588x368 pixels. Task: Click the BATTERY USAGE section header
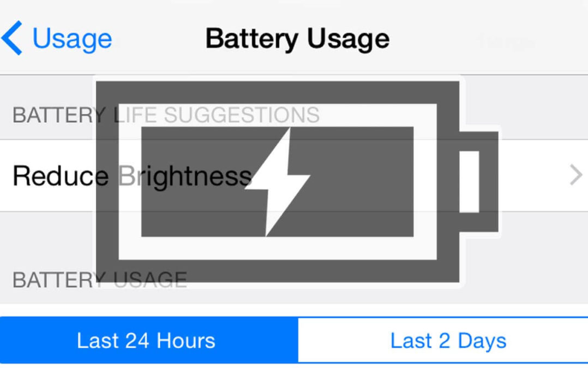pos(100,280)
